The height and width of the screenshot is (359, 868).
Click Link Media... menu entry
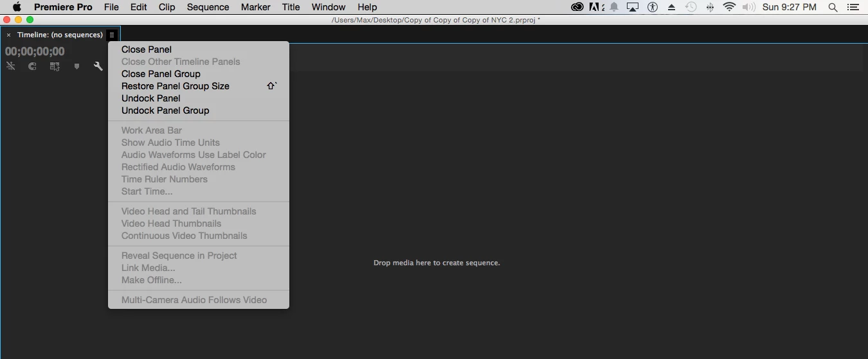point(199,268)
